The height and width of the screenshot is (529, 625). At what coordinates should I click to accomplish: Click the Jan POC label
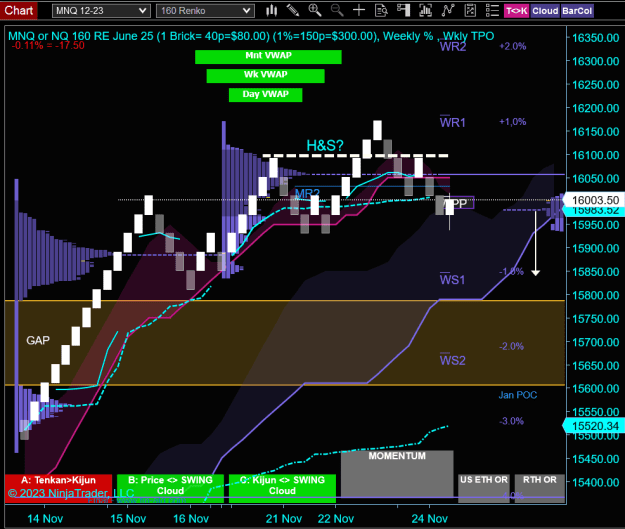[x=518, y=395]
